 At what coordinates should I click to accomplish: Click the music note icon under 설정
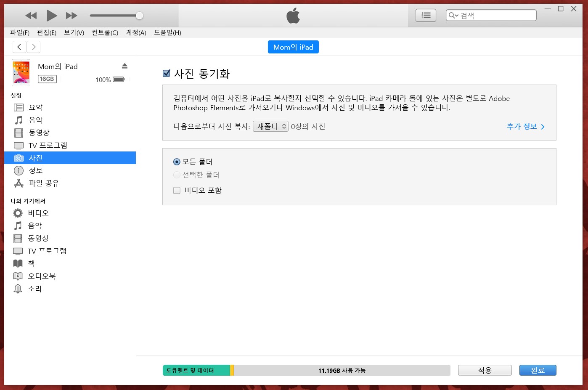point(19,120)
